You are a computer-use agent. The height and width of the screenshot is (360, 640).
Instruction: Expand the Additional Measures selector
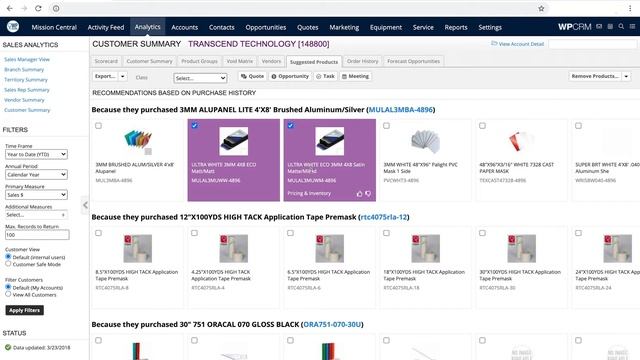36,215
